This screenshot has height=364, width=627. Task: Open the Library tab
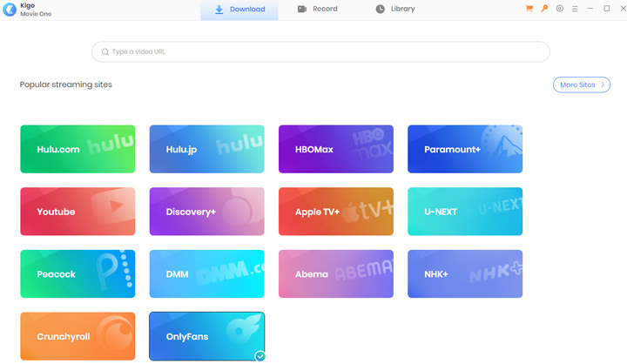pyautogui.click(x=395, y=9)
